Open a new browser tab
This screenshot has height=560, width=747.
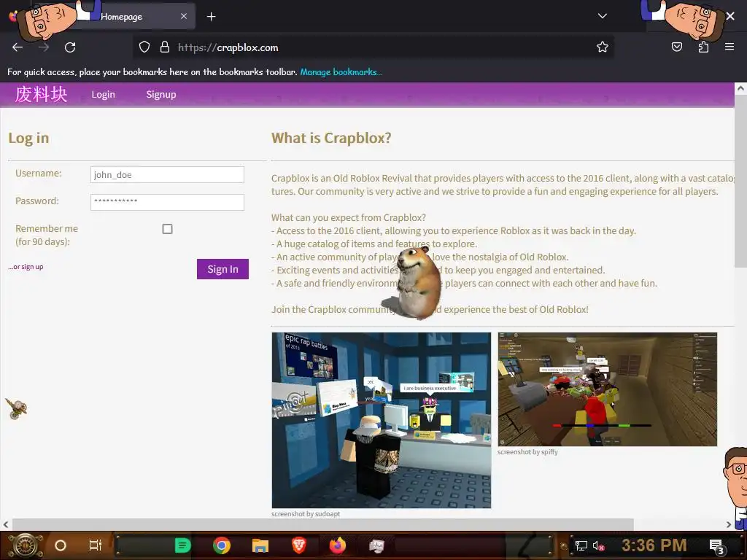212,17
